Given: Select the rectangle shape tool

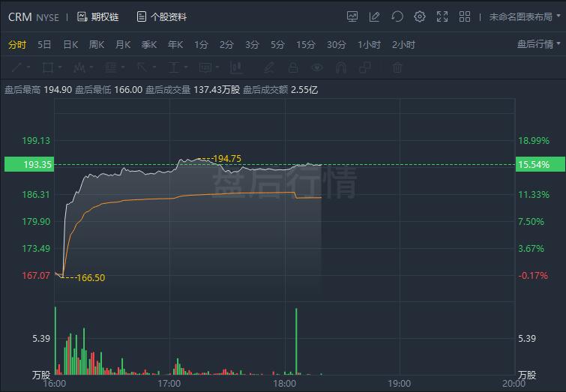Looking at the screenshot, I should [x=48, y=67].
